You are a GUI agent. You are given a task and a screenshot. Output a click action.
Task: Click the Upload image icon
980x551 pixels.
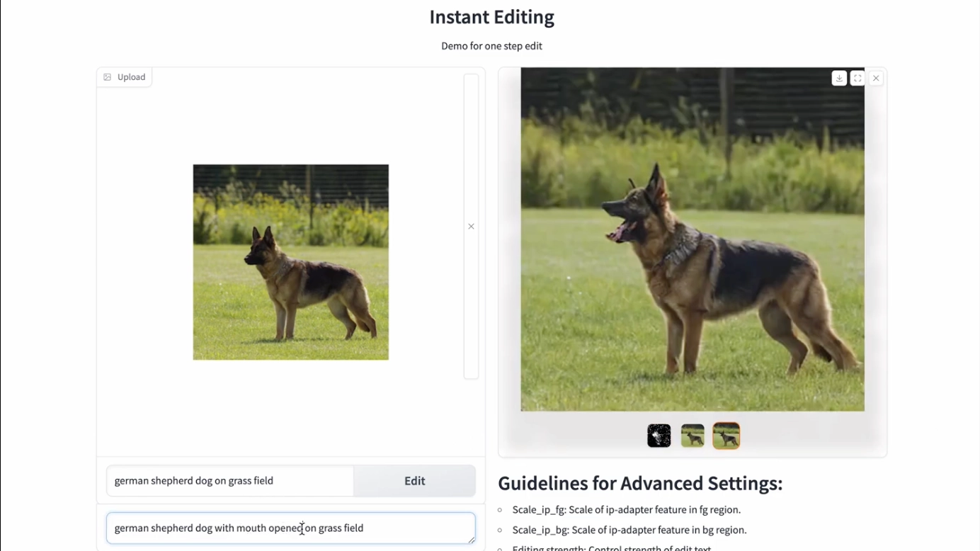pos(108,77)
